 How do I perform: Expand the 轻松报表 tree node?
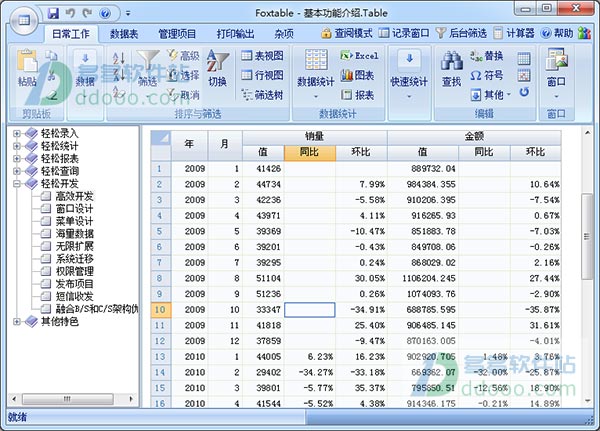pos(16,158)
